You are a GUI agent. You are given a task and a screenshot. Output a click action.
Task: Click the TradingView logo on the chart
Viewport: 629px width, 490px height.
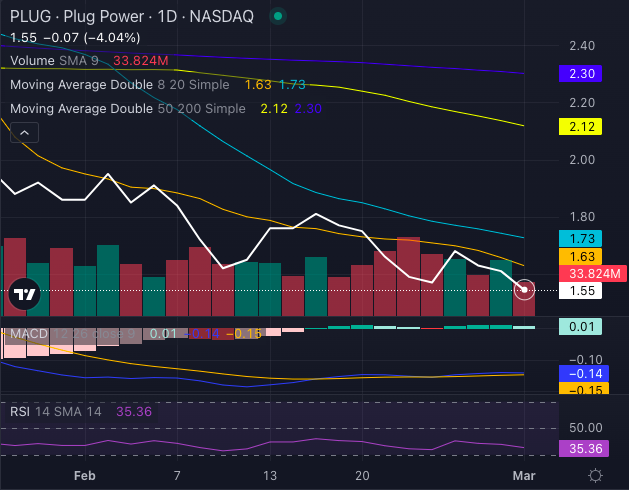[25, 294]
